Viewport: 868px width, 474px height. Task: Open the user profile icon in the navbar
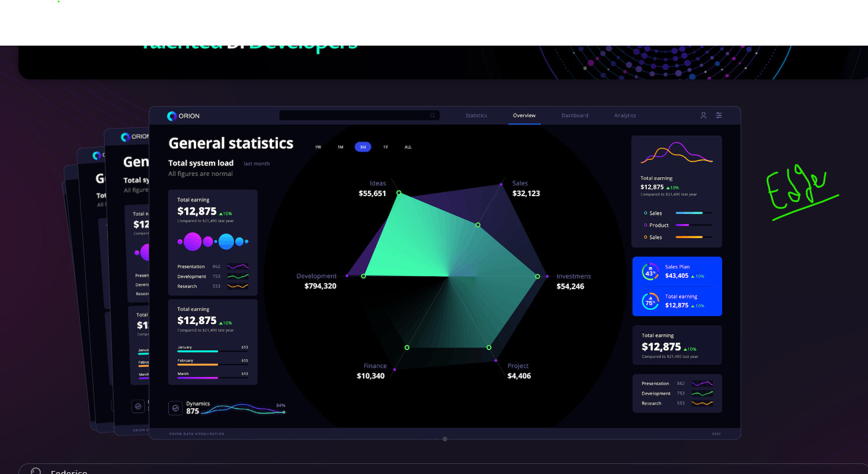[703, 116]
